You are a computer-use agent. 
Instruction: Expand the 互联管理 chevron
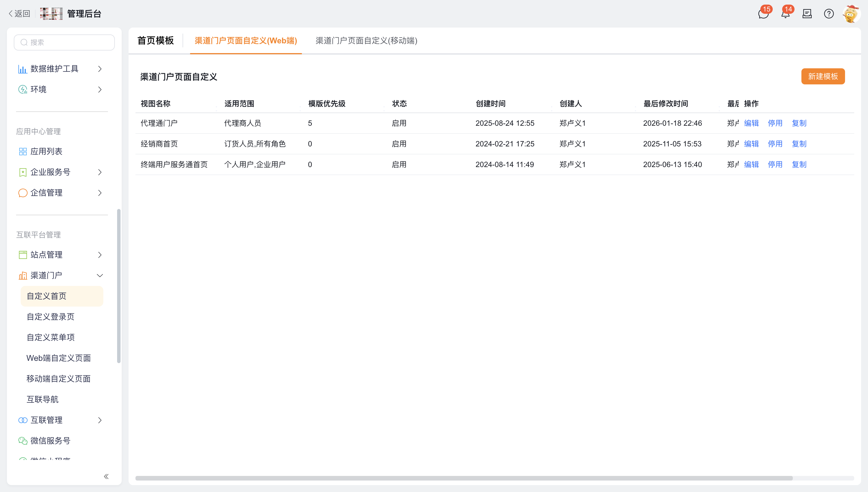100,420
